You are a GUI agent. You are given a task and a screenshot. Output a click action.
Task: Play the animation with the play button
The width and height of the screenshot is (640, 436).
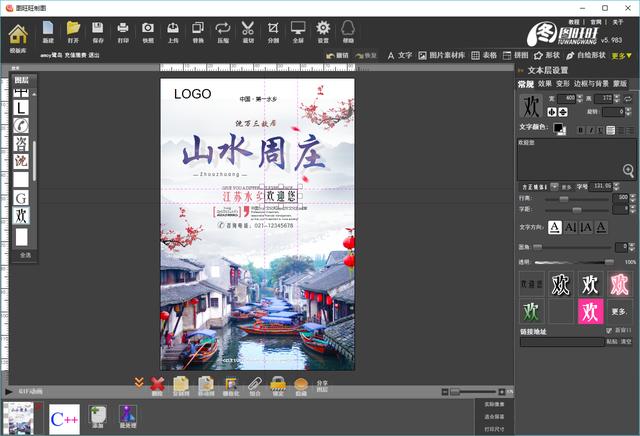9,392
